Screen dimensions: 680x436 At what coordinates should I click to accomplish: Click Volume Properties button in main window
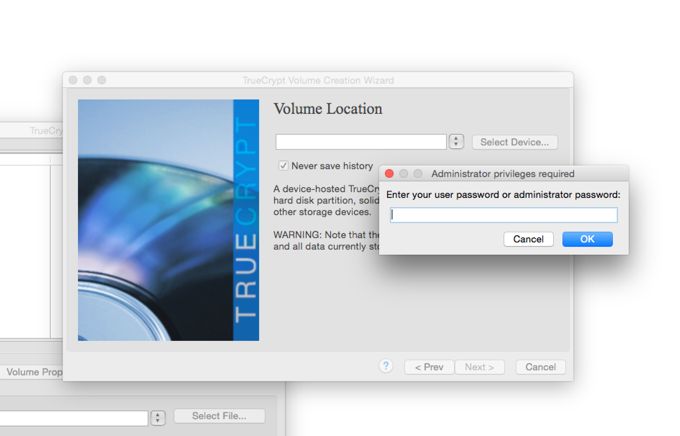32,372
